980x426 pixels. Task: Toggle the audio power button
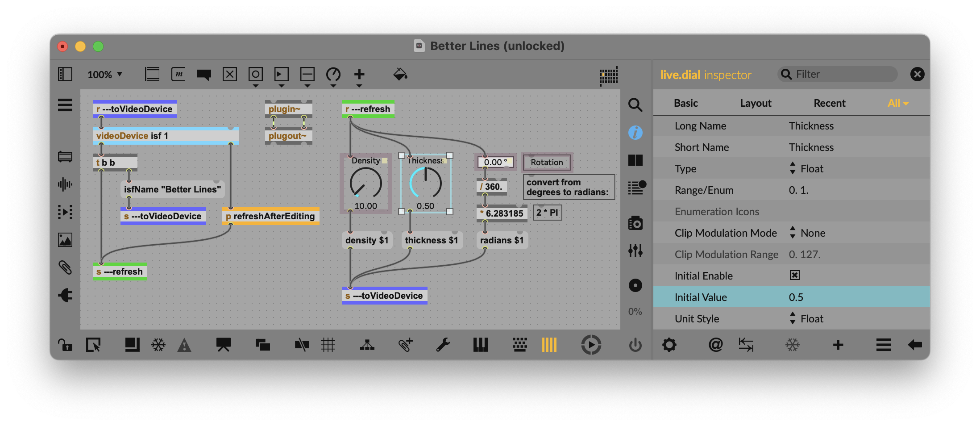(635, 345)
